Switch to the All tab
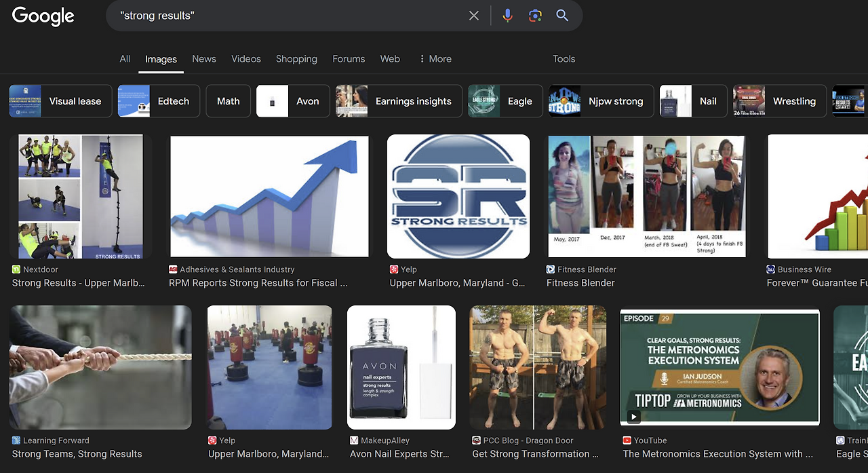This screenshot has width=868, height=473. (x=125, y=59)
